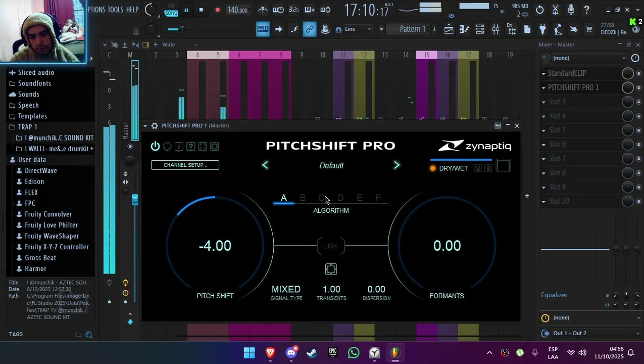Viewport: 644px width, 364px height.
Task: Toggle the M button beside DRY/WET
Action: point(478,168)
